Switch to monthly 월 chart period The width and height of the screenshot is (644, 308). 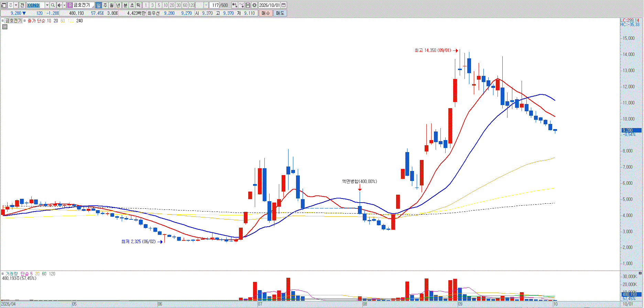coord(112,5)
